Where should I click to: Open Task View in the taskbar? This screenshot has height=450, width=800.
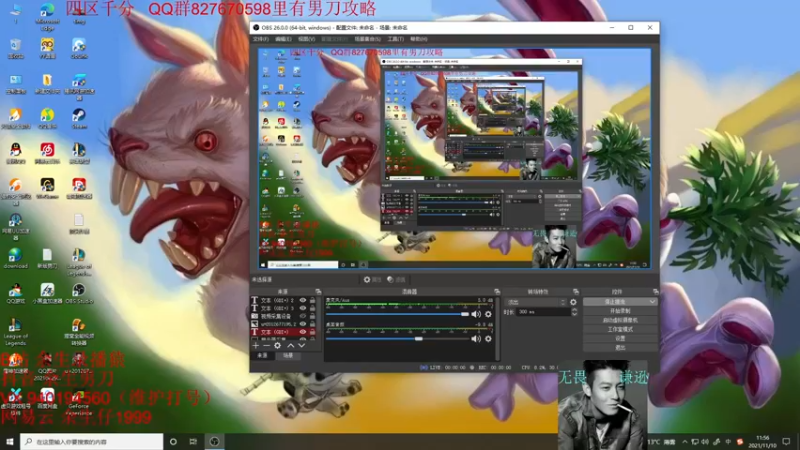193,441
